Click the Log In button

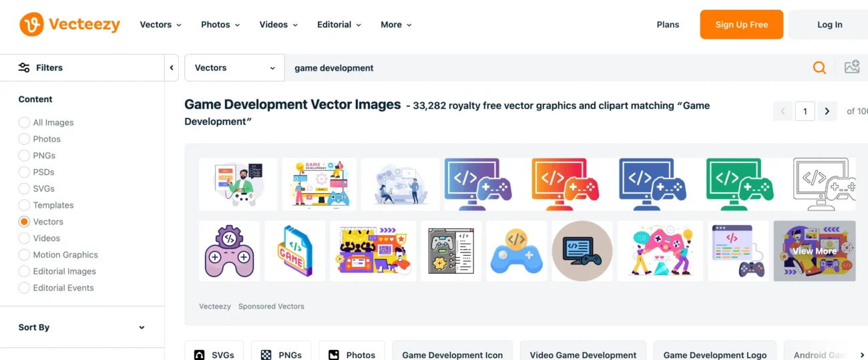point(829,25)
